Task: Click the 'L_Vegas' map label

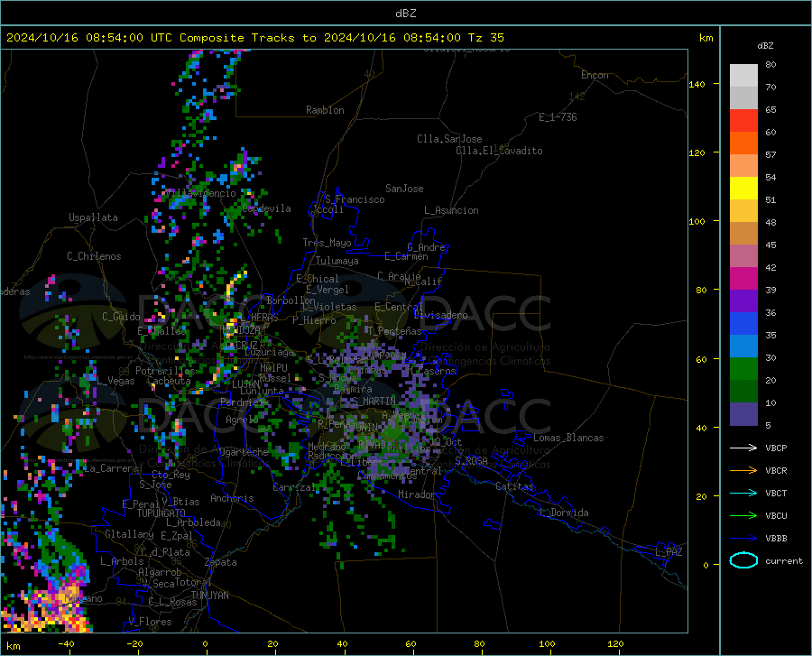Action: pyautogui.click(x=115, y=381)
